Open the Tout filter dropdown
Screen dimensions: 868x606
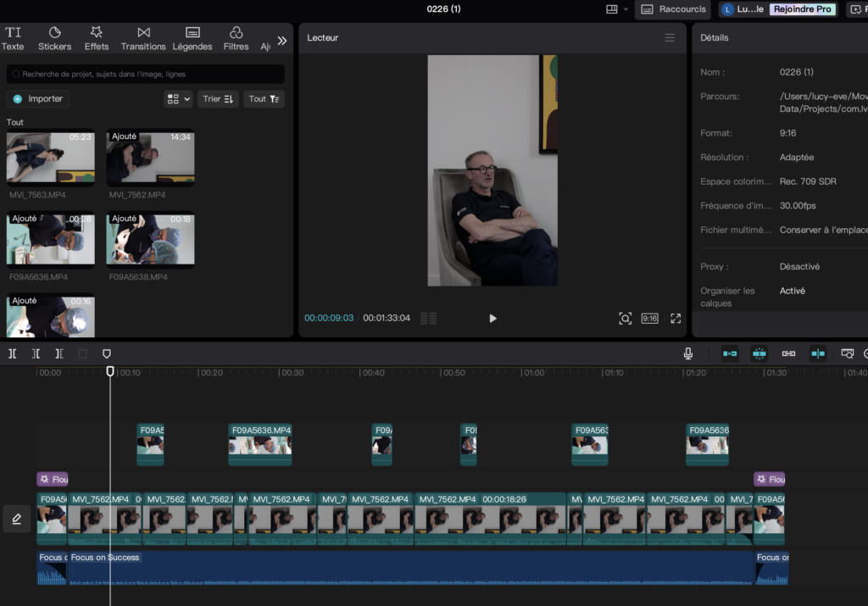[x=264, y=99]
